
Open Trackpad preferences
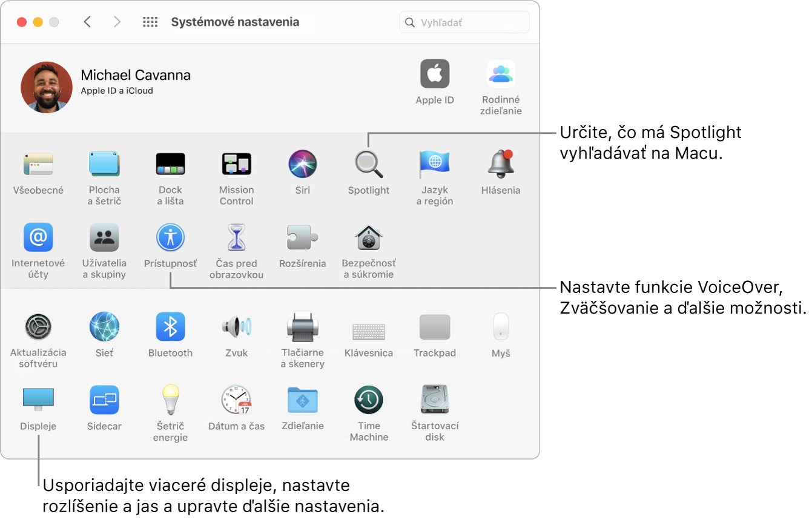[435, 327]
